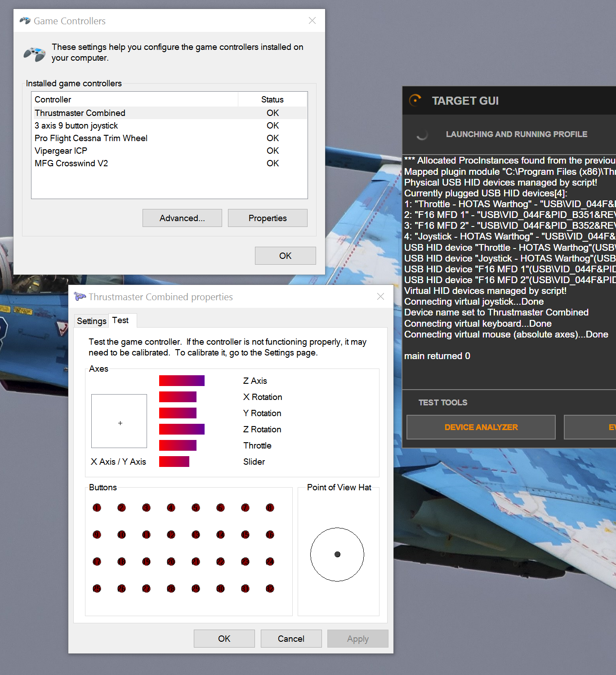Click the Z Rotation indicator bar

(182, 429)
